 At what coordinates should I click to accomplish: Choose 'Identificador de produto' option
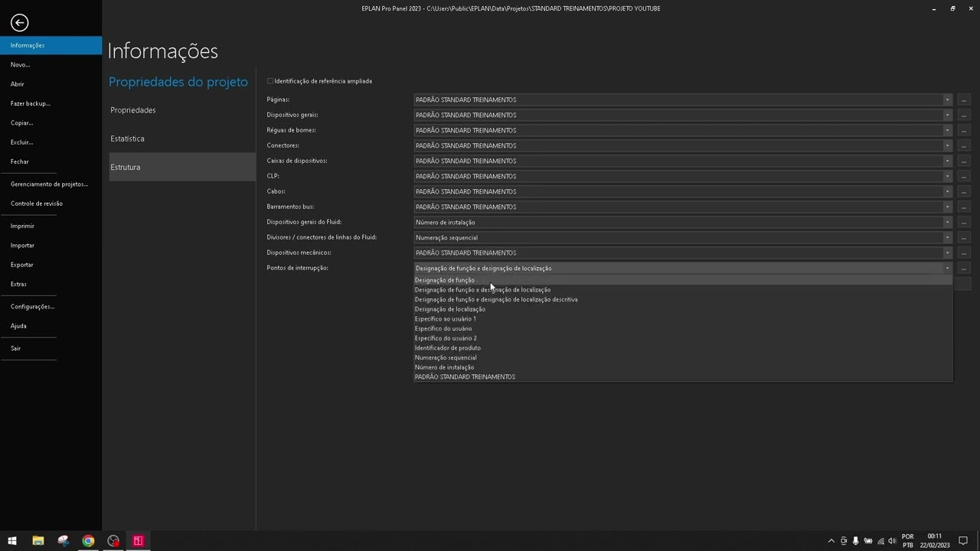tap(683, 348)
